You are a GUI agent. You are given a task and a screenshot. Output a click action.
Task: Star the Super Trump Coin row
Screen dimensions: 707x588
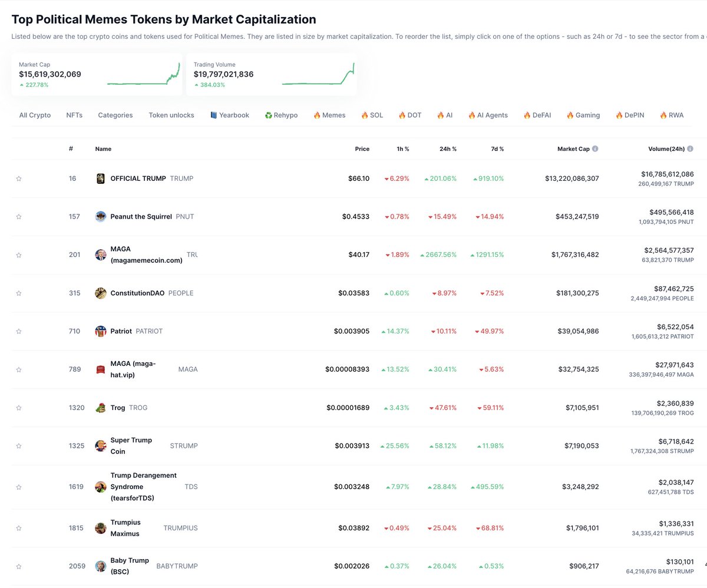[19, 446]
